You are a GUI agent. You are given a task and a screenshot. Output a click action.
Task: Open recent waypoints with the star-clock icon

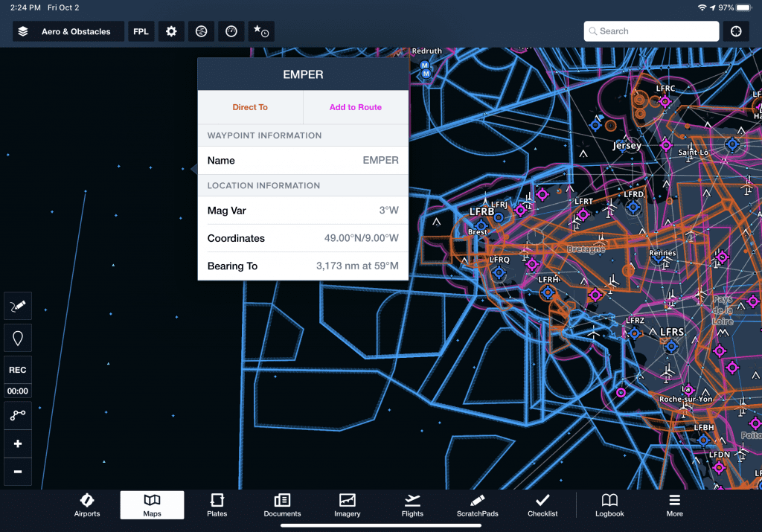pos(260,31)
